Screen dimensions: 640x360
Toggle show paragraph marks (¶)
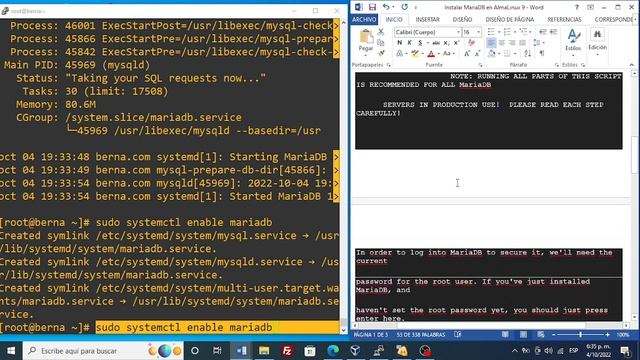click(542, 53)
